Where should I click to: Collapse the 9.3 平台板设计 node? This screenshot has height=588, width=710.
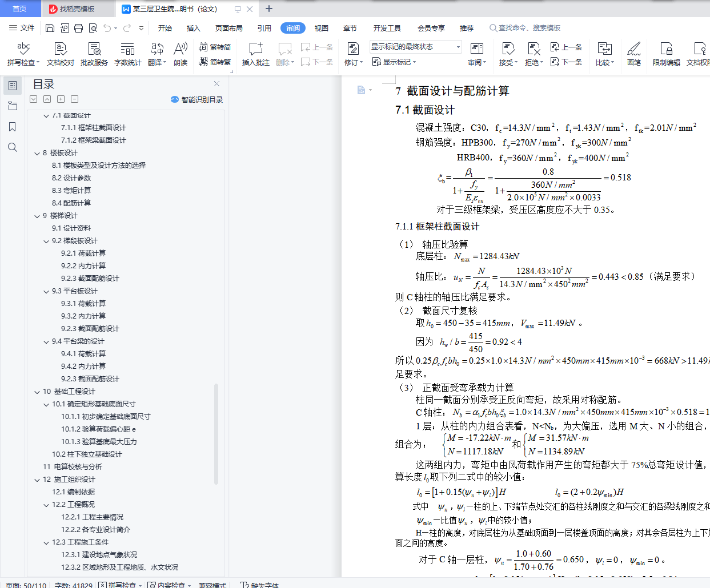pyautogui.click(x=46, y=291)
